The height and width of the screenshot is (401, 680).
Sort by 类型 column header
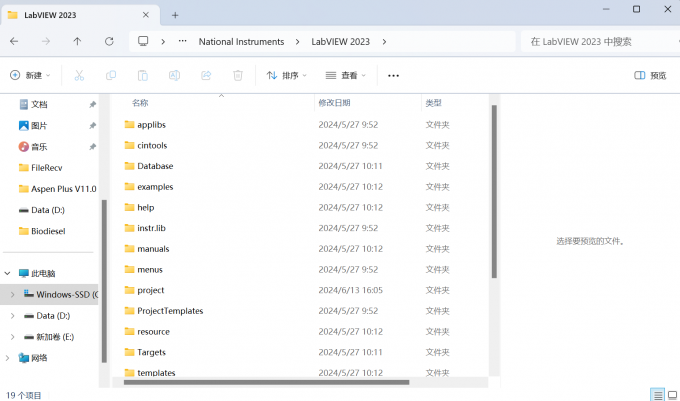[x=433, y=103]
